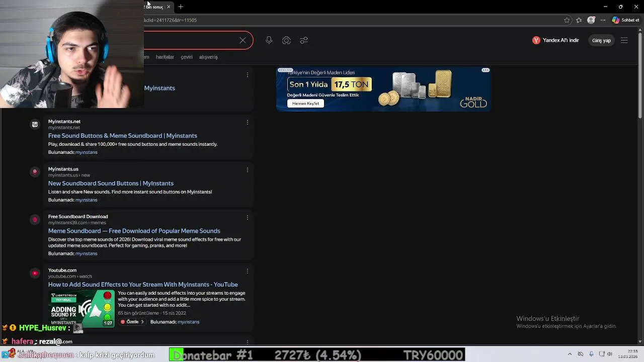Open Yandex hamburger menu
This screenshot has width=644, height=362.
(x=624, y=40)
